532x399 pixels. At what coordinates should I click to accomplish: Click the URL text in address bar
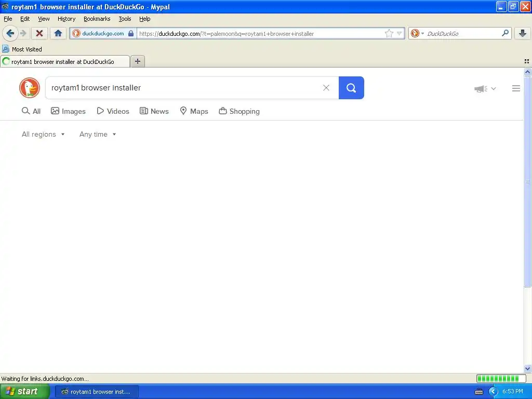click(x=227, y=34)
